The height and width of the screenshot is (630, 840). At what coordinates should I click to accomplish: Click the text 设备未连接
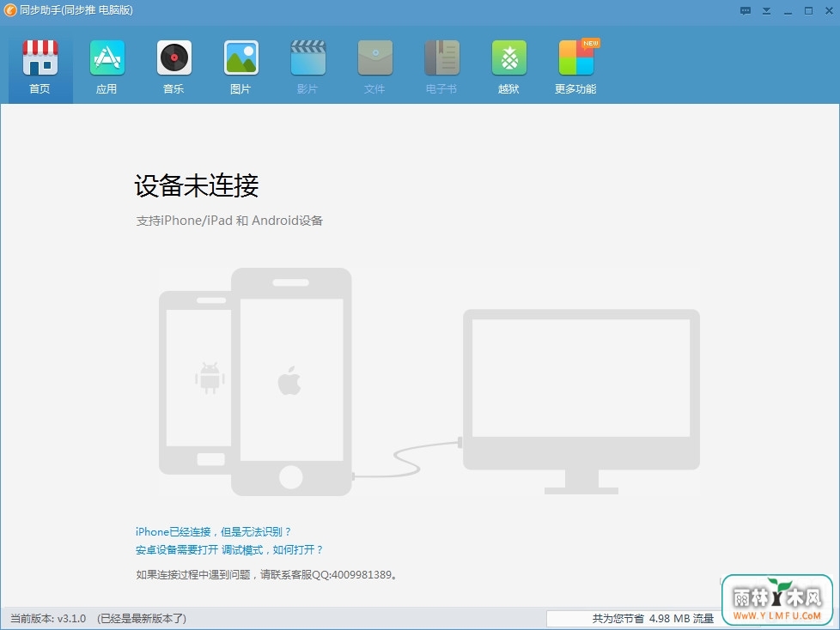(x=196, y=185)
